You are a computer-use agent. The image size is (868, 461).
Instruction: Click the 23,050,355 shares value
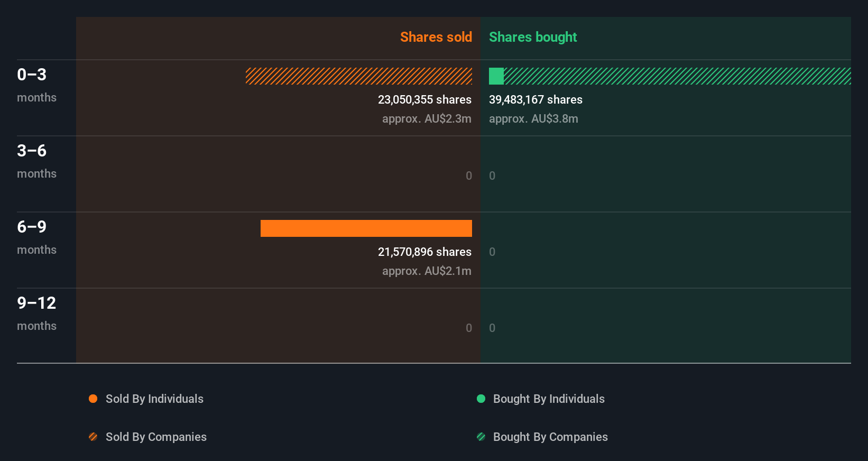point(424,99)
